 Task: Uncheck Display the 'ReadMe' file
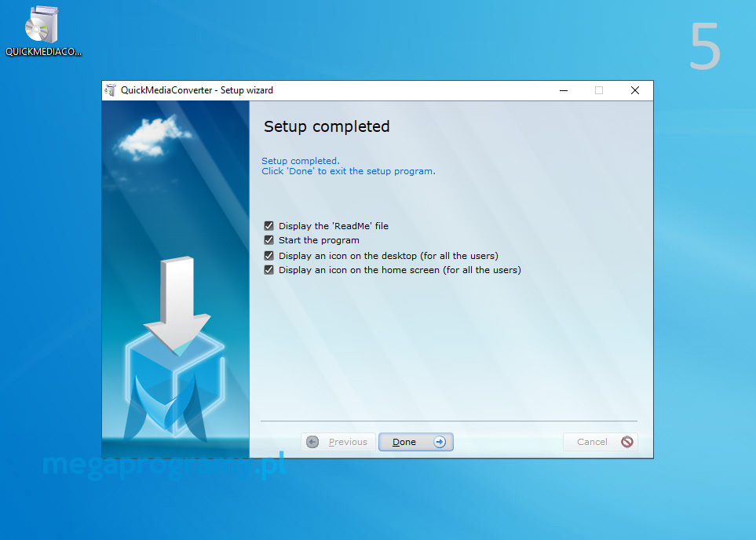(268, 225)
